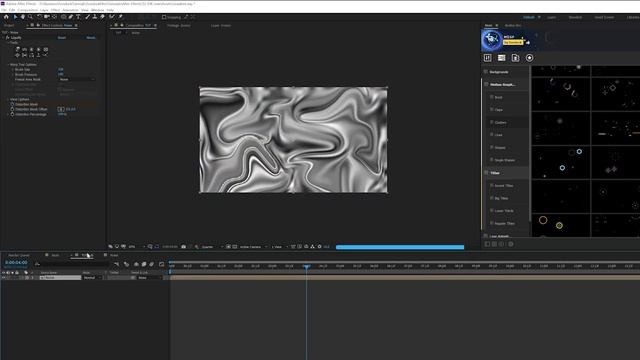Click the Brush Size value
Viewport: 640px width, 360px height.
tap(61, 69)
